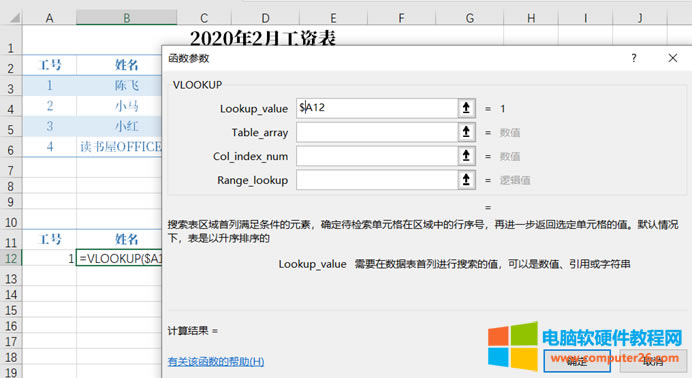Focus the Table_array input field

point(377,132)
